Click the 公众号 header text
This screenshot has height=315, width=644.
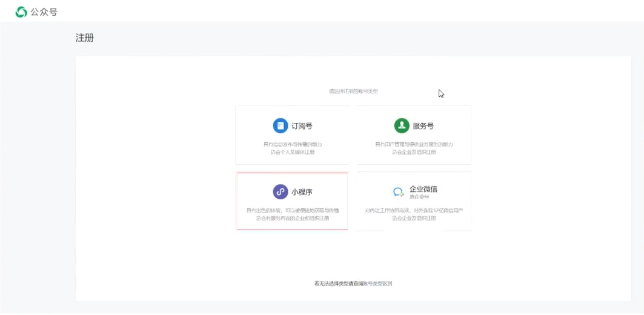[44, 12]
